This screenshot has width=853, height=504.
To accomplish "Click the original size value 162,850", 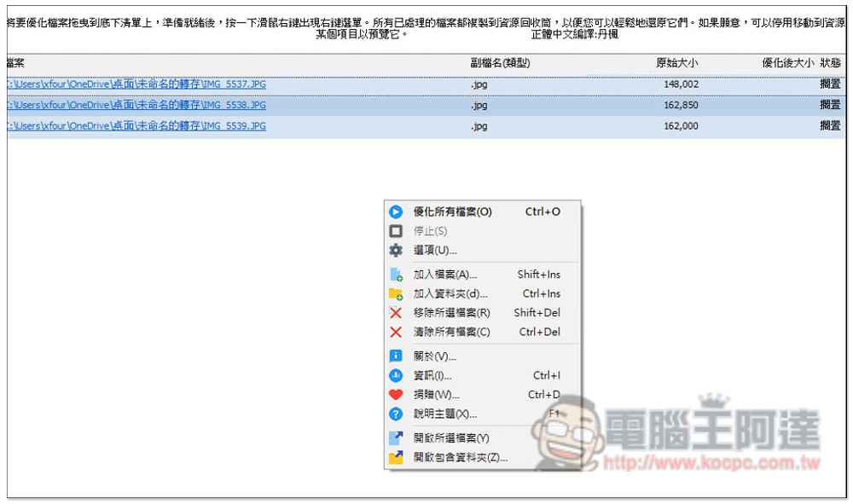I will 681,105.
